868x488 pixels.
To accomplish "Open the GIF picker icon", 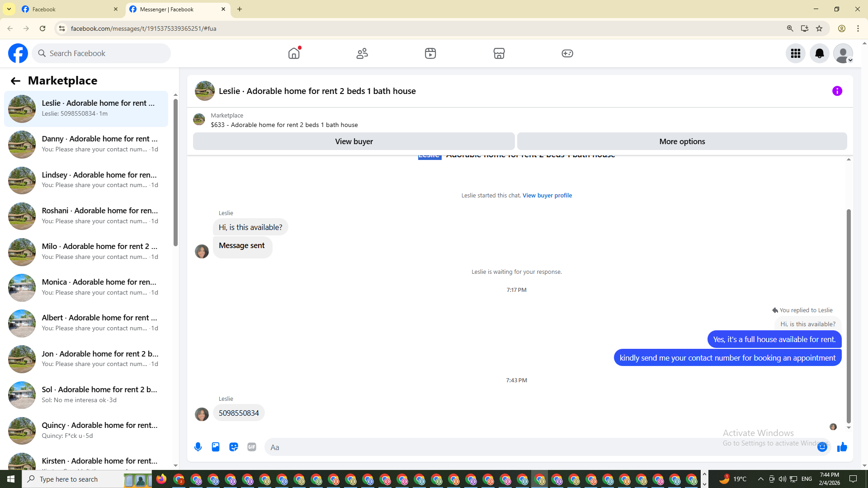I will tap(252, 447).
